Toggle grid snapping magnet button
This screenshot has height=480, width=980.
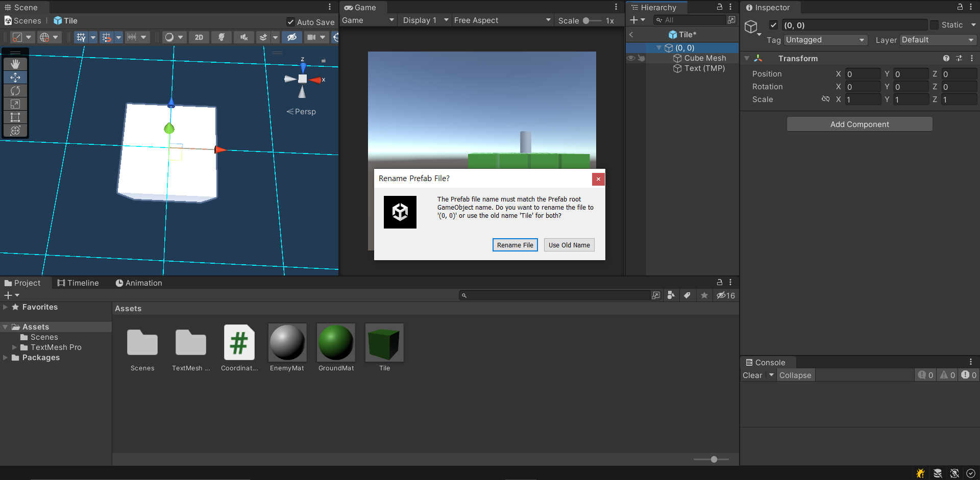(x=106, y=37)
